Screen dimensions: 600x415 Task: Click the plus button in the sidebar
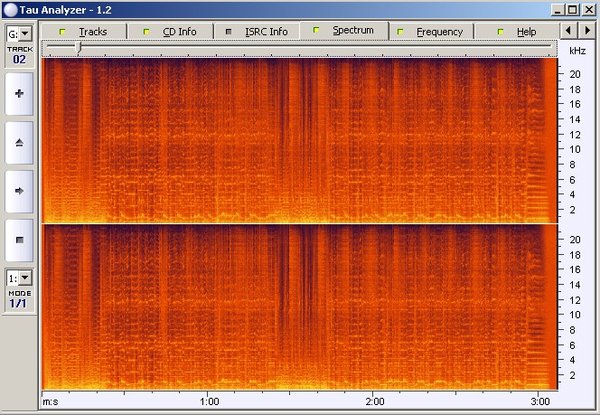click(19, 94)
